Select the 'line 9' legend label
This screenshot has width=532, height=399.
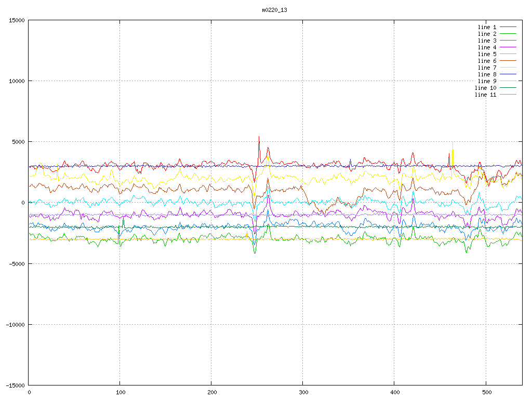point(487,81)
